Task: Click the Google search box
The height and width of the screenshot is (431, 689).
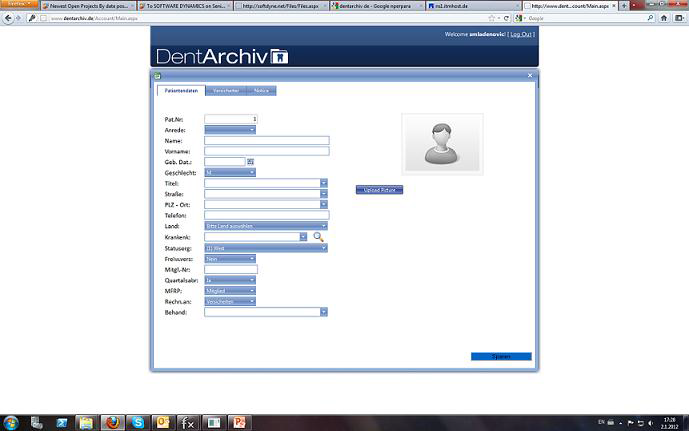Action: click(x=584, y=18)
